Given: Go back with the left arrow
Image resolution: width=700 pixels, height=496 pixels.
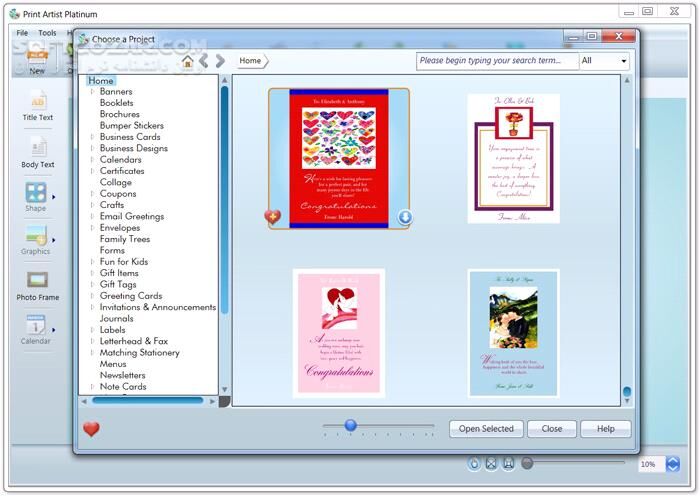Looking at the screenshot, I should [x=204, y=61].
